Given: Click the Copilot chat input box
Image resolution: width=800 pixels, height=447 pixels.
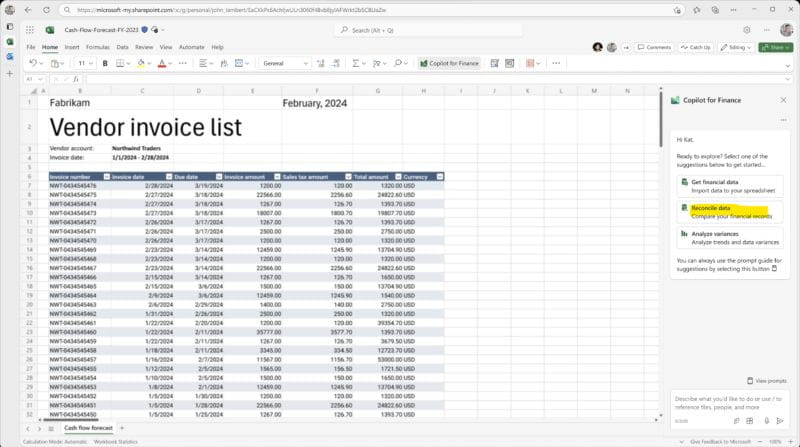Looking at the screenshot, I should point(729,403).
